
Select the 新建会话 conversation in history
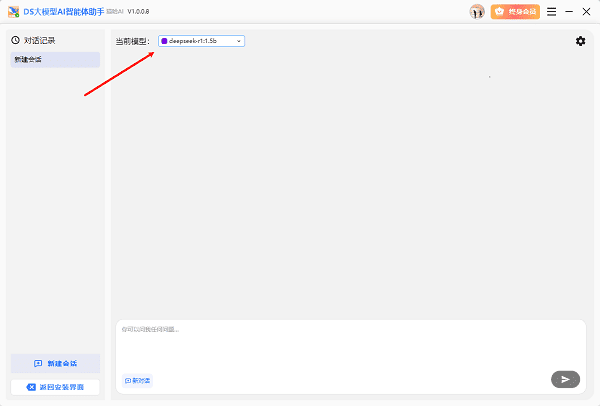tap(55, 60)
